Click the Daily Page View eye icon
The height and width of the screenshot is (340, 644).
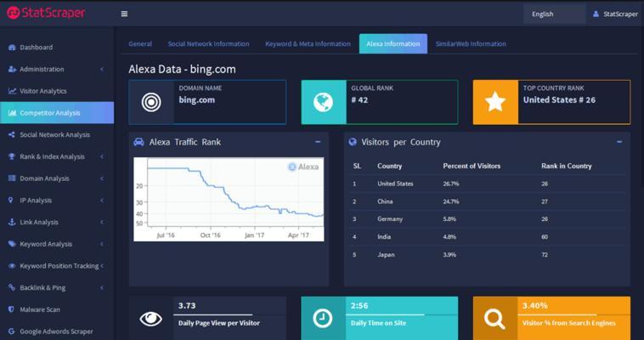click(x=150, y=319)
